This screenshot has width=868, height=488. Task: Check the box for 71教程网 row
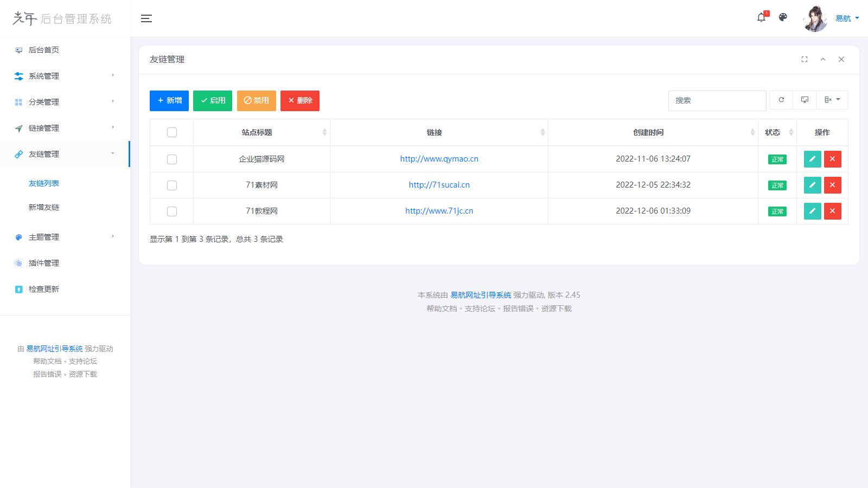tap(172, 211)
